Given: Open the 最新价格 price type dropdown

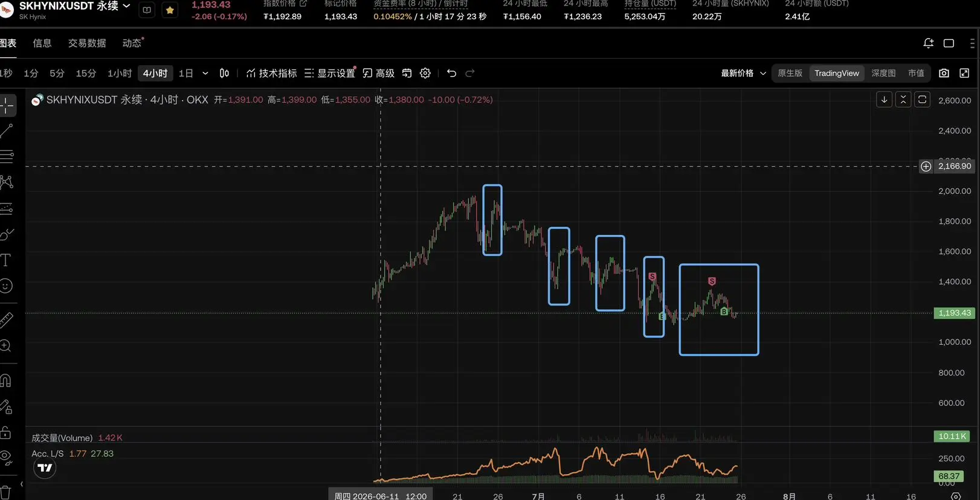Looking at the screenshot, I should (x=743, y=73).
